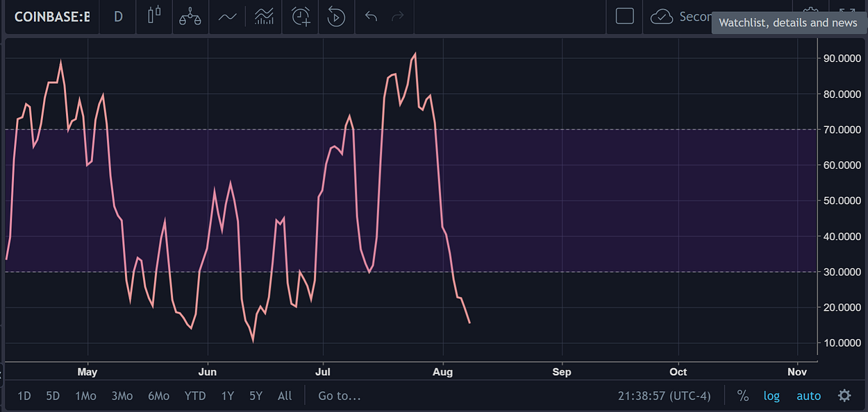Click the 50.0000 price axis label
The height and width of the screenshot is (412, 868).
(842, 200)
